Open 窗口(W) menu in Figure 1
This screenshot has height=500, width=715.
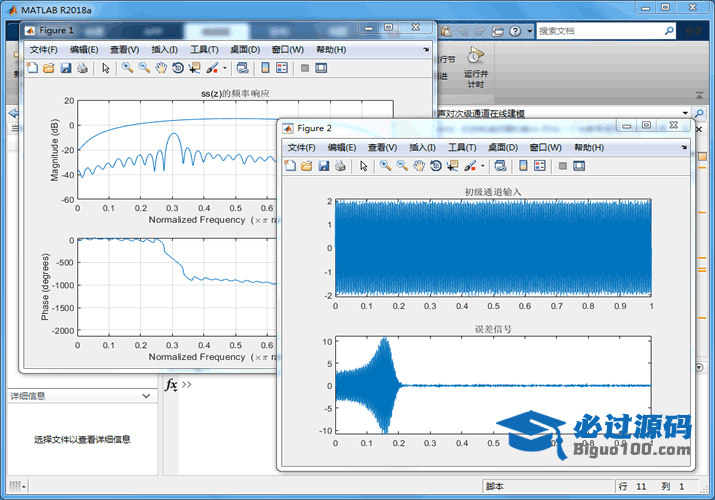pyautogui.click(x=288, y=50)
